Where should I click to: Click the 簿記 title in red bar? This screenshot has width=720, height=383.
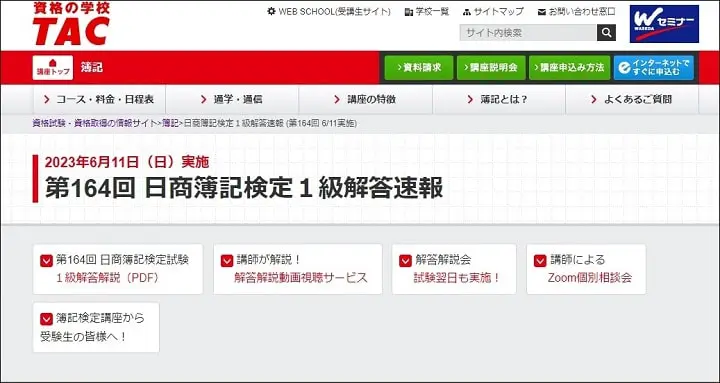point(92,68)
